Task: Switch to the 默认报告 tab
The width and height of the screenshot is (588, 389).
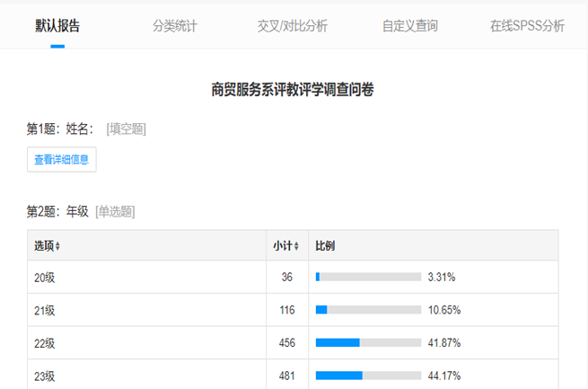Action: [x=57, y=25]
